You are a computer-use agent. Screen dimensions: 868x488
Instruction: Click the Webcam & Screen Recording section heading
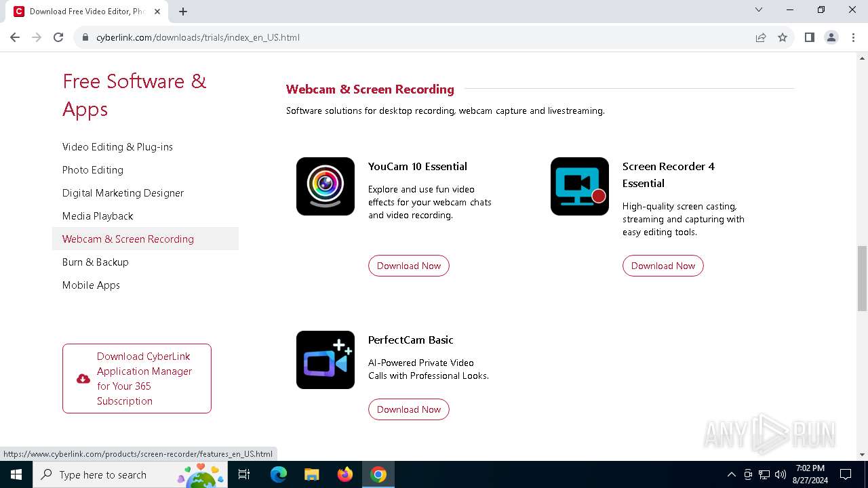370,89
